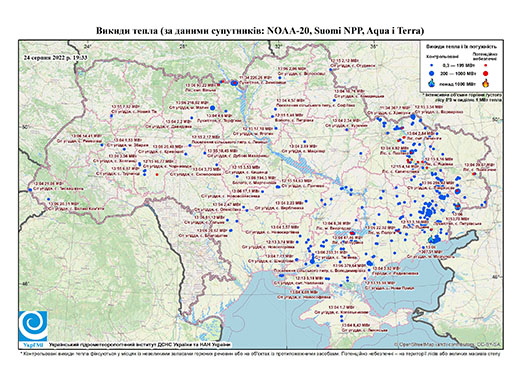520x368 pixels.
Task: Click the понад 1000 МВт legend label
Action: coord(458,83)
